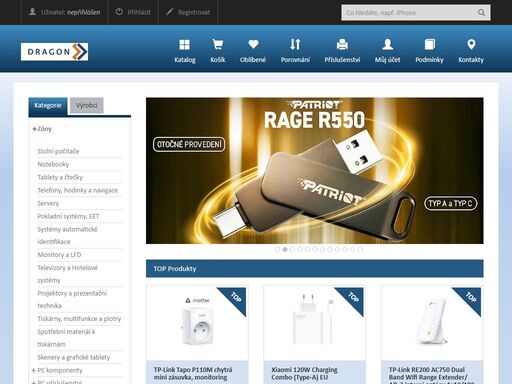Select the third carousel slide dot

coord(292,249)
